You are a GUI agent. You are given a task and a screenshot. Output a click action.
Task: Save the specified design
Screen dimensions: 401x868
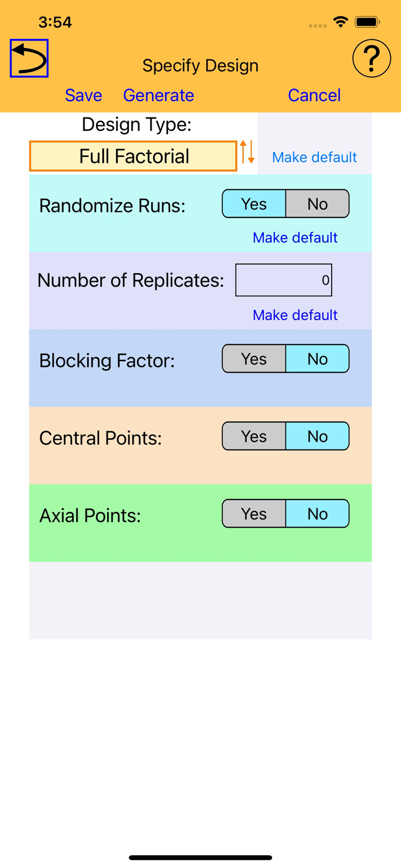tap(83, 95)
